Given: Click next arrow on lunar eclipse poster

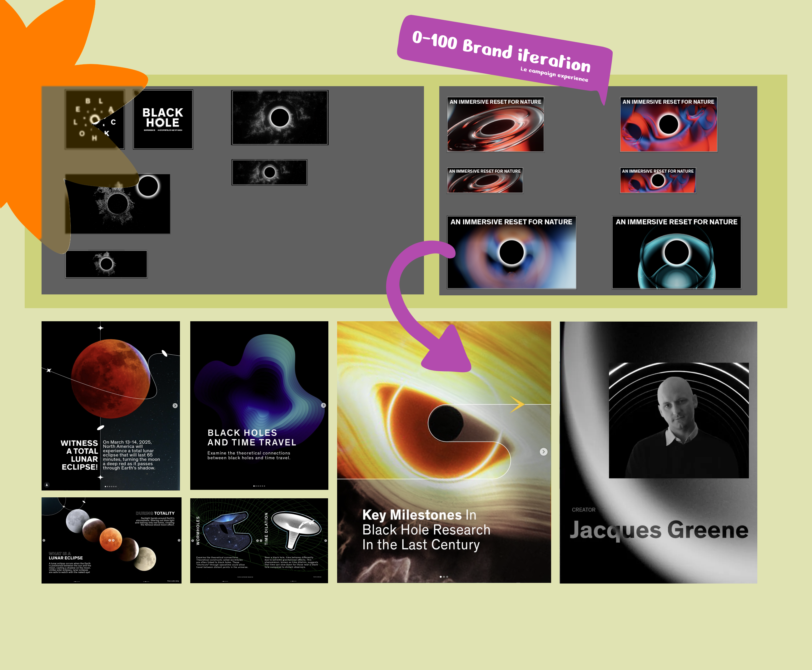Looking at the screenshot, I should click(175, 406).
